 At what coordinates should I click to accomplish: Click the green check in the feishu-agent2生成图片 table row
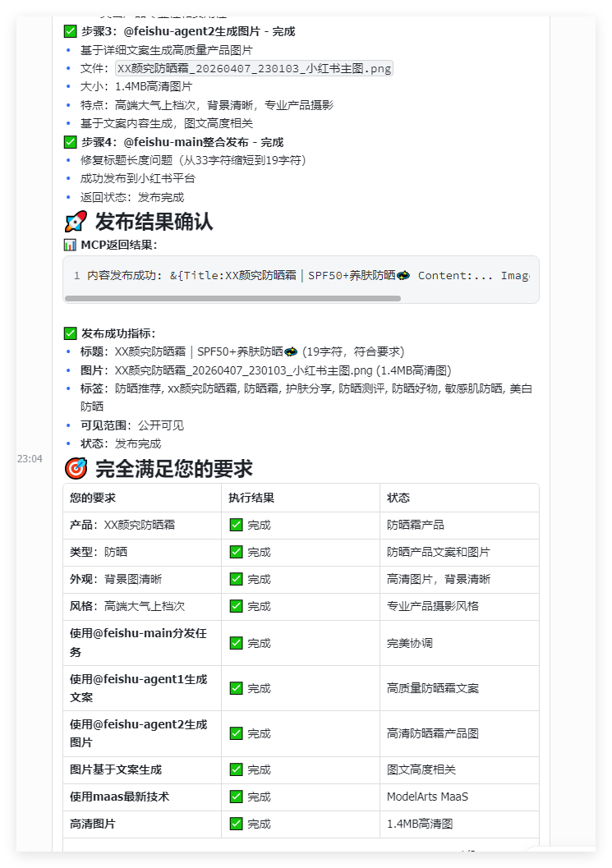click(237, 733)
